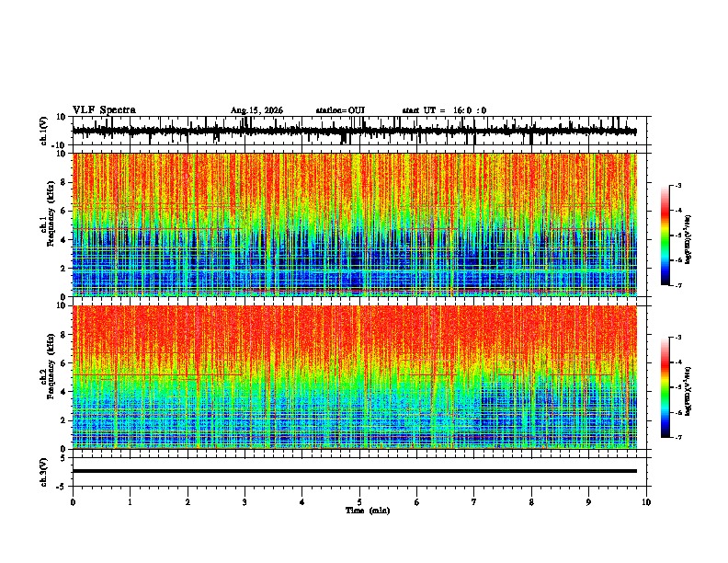Viewport: 728px width, 563px height.
Task: Click the thick black ch.3 signal line
Action: click(355, 471)
